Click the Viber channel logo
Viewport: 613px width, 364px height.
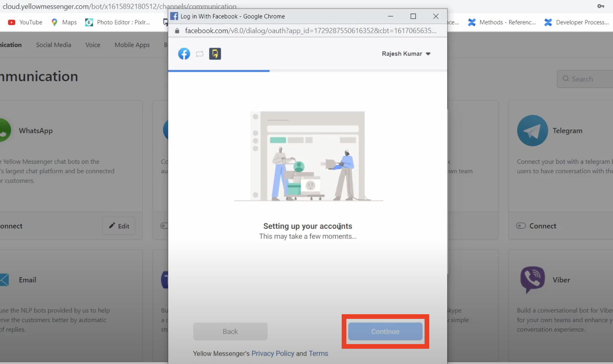[x=532, y=280]
